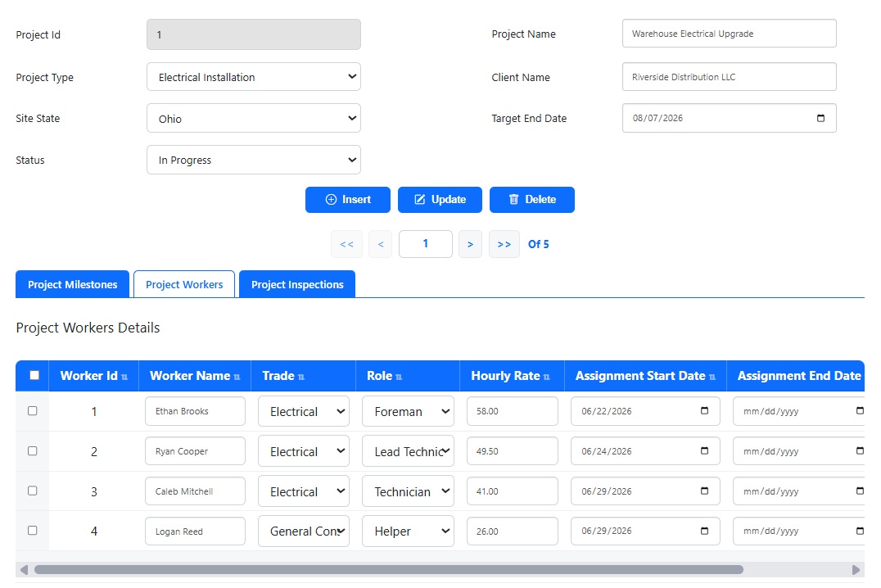
Task: Focus the Project Name field
Action: click(730, 34)
